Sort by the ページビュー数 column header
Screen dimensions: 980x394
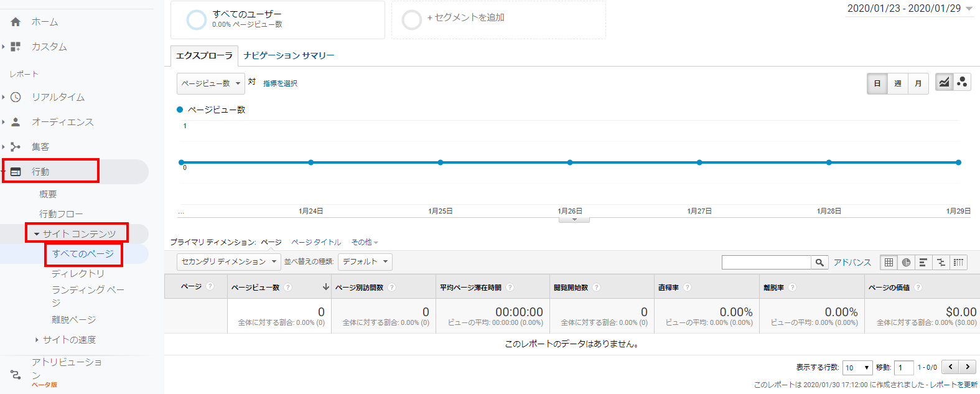tap(256, 288)
